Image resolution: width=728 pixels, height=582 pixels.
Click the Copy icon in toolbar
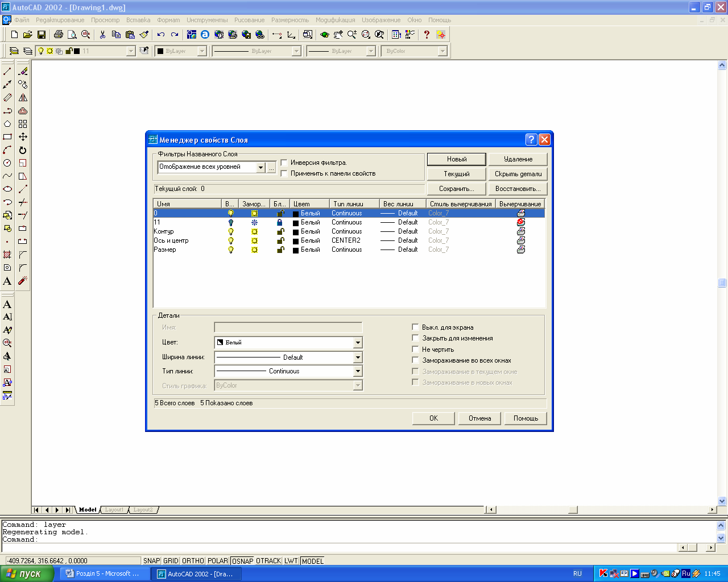click(116, 35)
